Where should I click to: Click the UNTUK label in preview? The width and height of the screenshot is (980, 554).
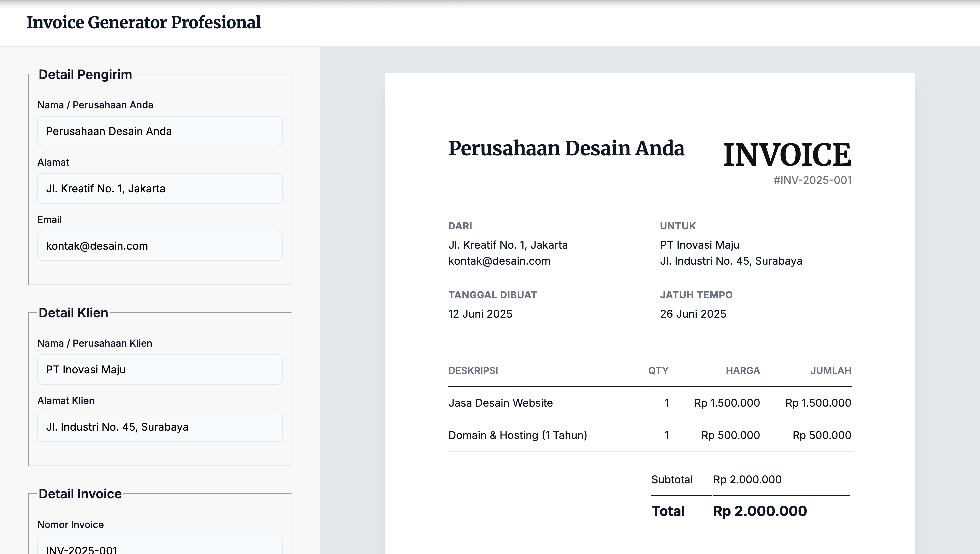678,226
